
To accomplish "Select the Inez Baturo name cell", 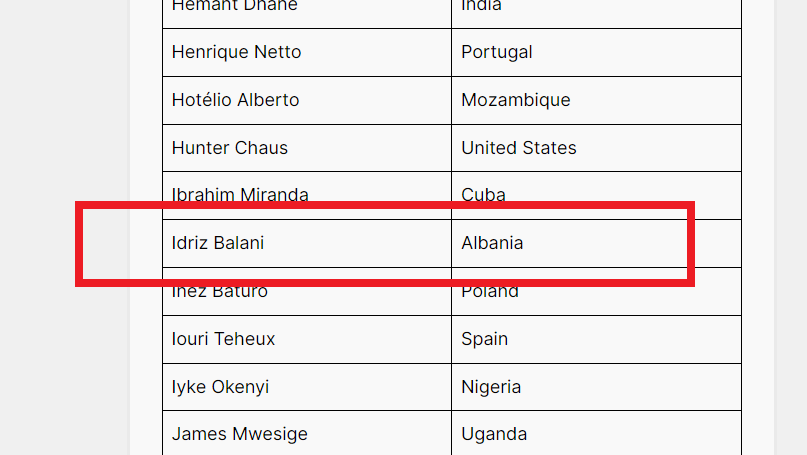I will point(307,291).
